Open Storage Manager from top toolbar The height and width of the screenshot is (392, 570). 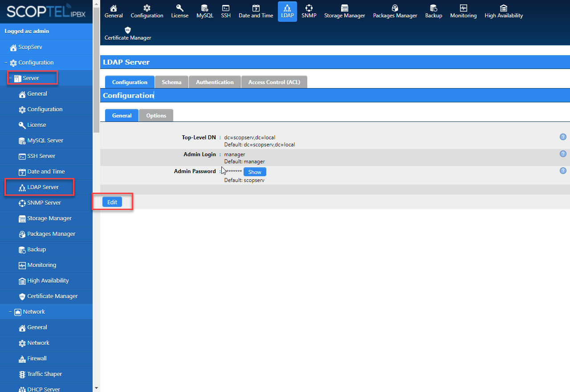click(344, 12)
